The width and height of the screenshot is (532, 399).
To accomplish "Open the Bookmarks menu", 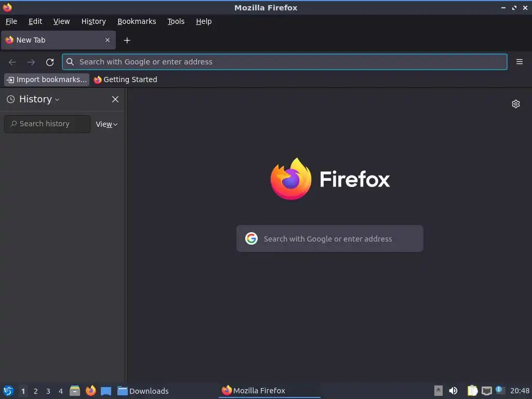I will point(137,21).
